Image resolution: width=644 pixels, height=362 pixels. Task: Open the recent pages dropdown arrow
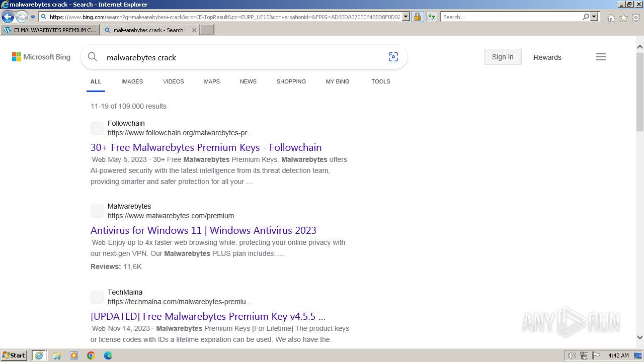tap(33, 17)
